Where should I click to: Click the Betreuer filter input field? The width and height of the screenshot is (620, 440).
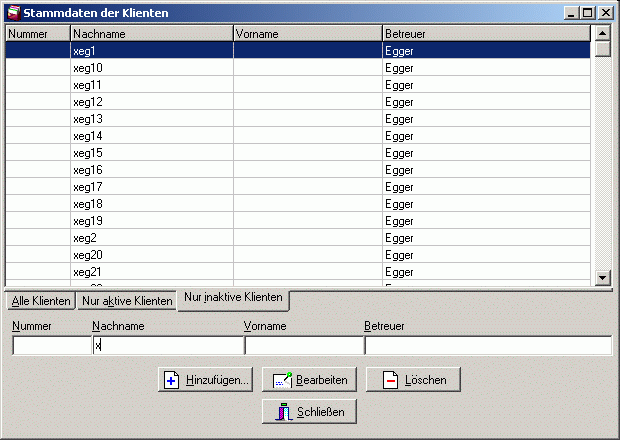click(488, 346)
